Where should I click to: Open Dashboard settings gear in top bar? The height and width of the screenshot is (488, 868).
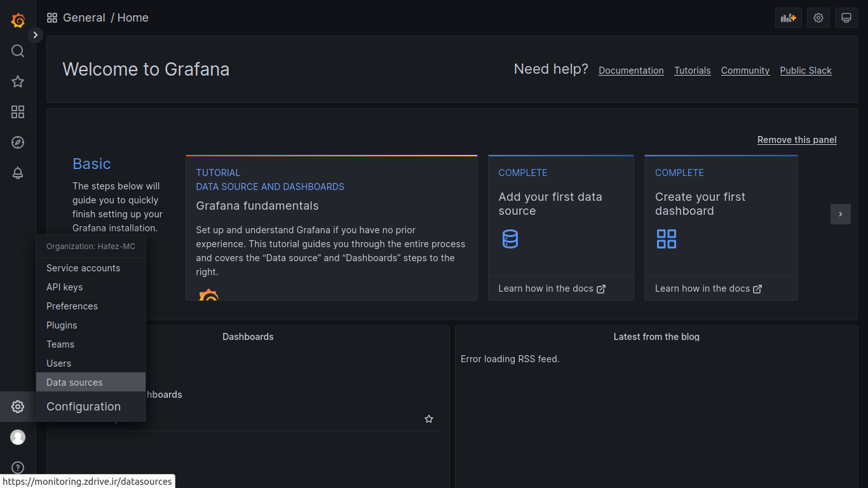click(x=818, y=18)
